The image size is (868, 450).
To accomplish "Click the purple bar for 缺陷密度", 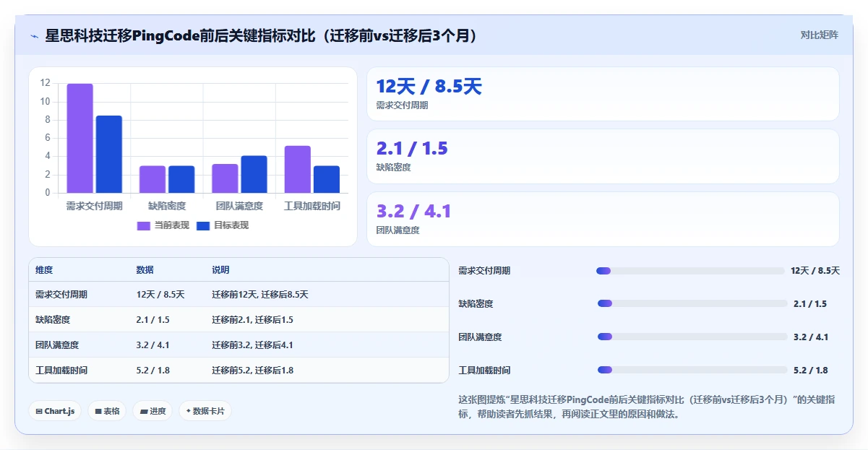I will [x=152, y=179].
